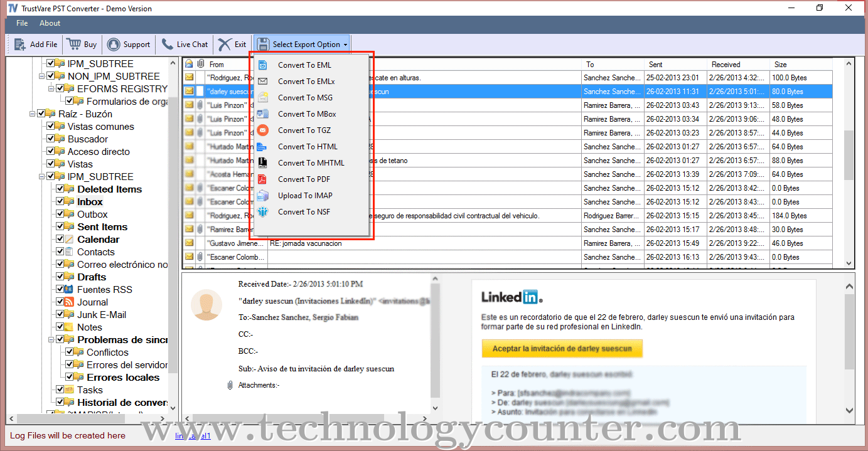Collapse the Raíz - Buzón tree node
The width and height of the screenshot is (868, 451).
pos(33,114)
